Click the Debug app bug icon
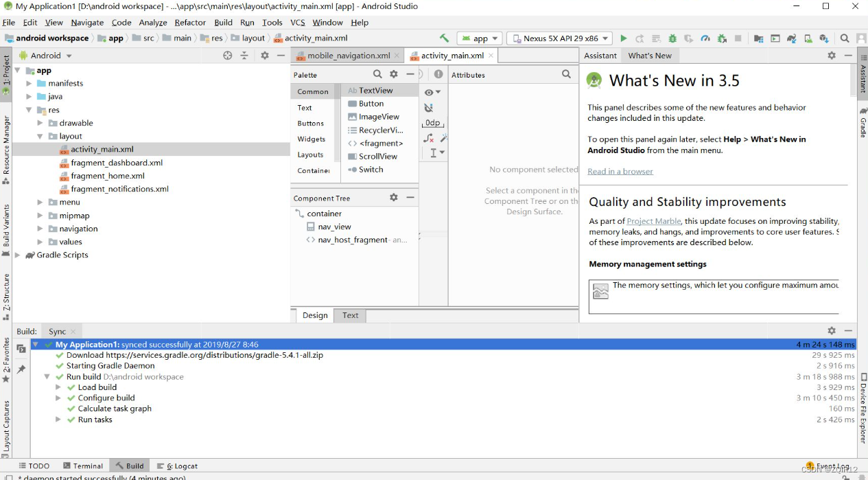The width and height of the screenshot is (868, 480). click(x=672, y=38)
